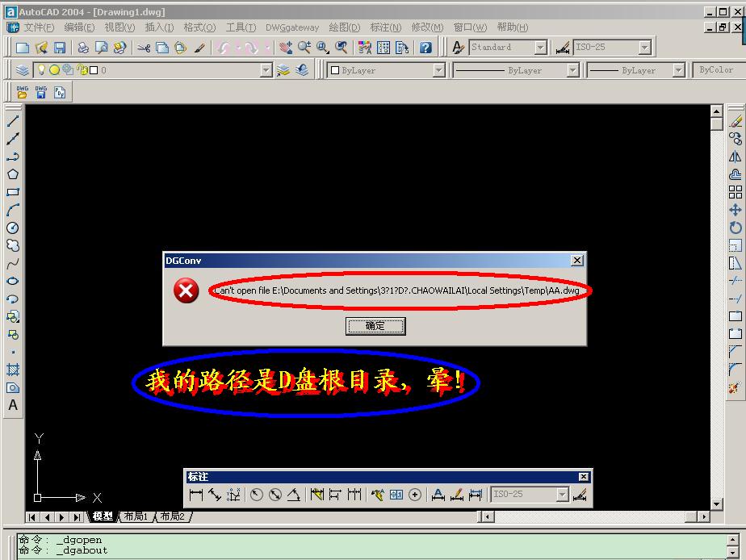Viewport: 746px width, 560px height.
Task: Select the Rectangle draw tool
Action: (13, 192)
